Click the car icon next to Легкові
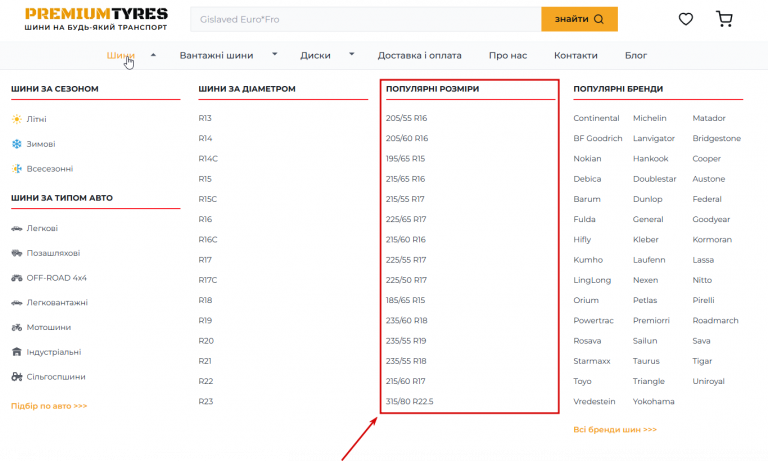 tap(17, 228)
